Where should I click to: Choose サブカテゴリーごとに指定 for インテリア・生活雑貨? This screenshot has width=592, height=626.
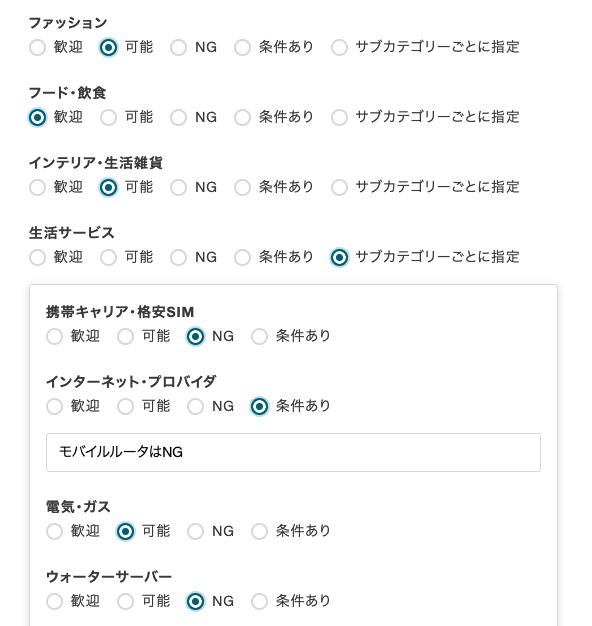coord(339,187)
